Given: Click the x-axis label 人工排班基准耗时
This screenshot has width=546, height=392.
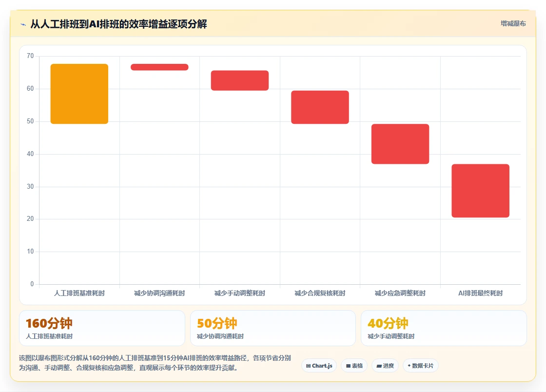Looking at the screenshot, I should pyautogui.click(x=79, y=293).
